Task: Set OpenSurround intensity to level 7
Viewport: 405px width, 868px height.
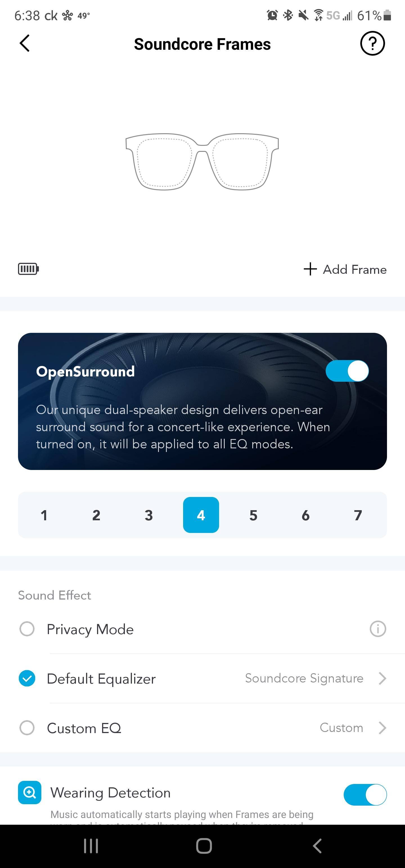Action: (358, 515)
